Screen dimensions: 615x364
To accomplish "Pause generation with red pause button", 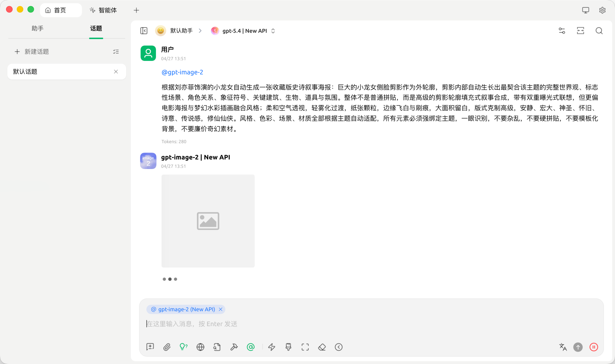I will click(594, 347).
